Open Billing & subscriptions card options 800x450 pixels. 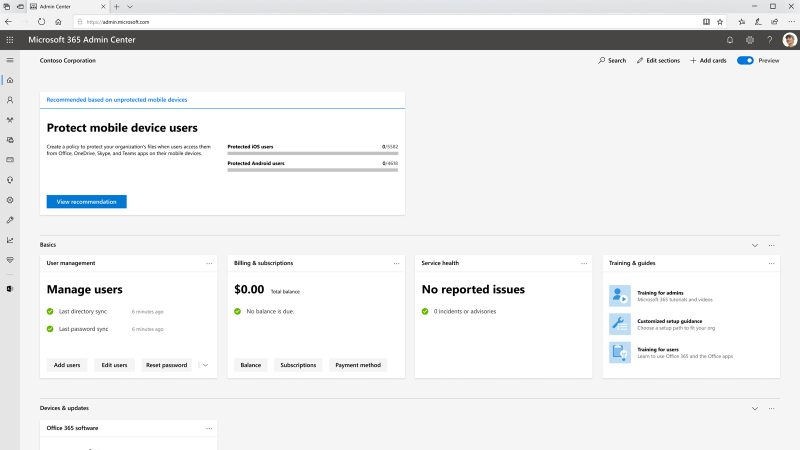pyautogui.click(x=396, y=264)
